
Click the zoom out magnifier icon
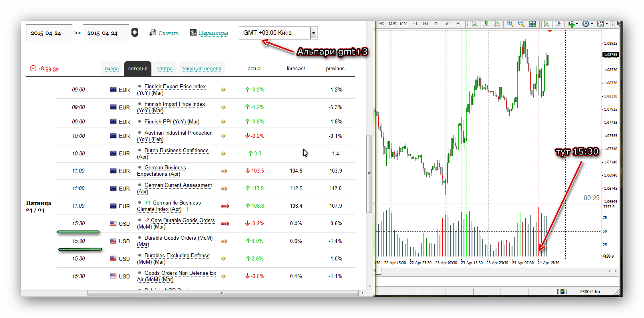[x=521, y=24]
